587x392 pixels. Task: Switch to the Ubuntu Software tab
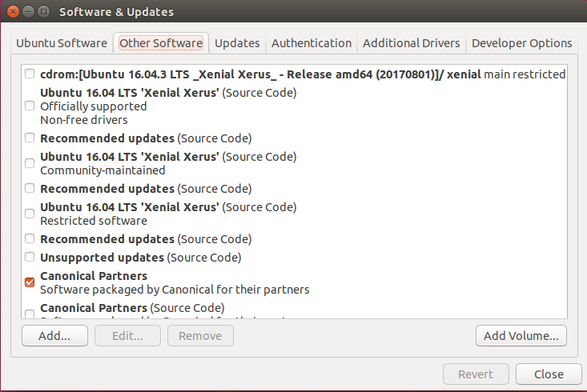62,43
